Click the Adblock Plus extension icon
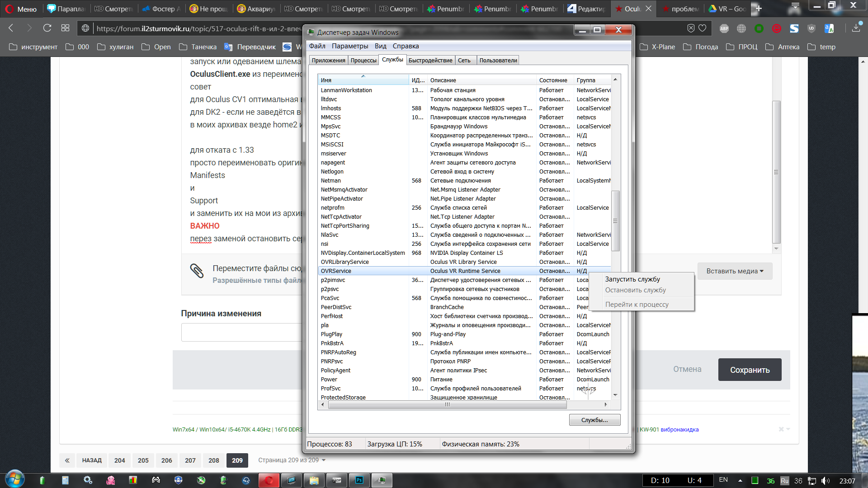 pos(724,28)
